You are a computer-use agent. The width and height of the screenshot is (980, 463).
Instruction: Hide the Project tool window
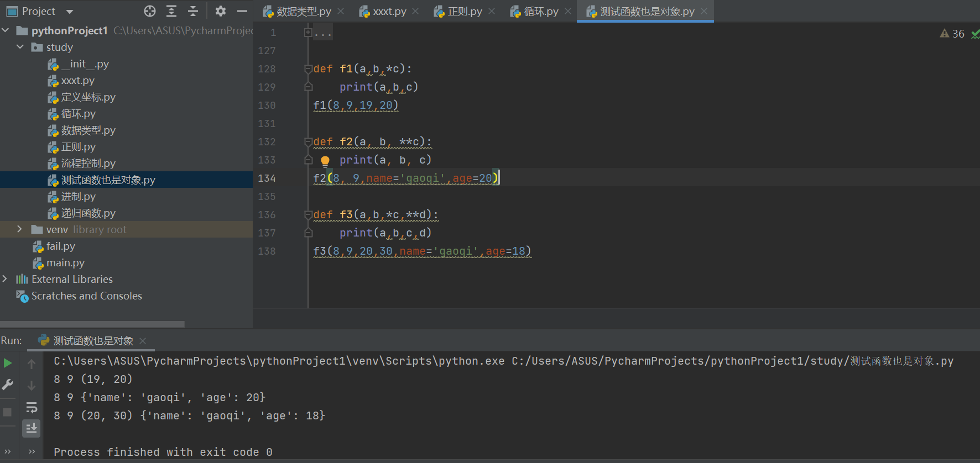click(x=242, y=11)
